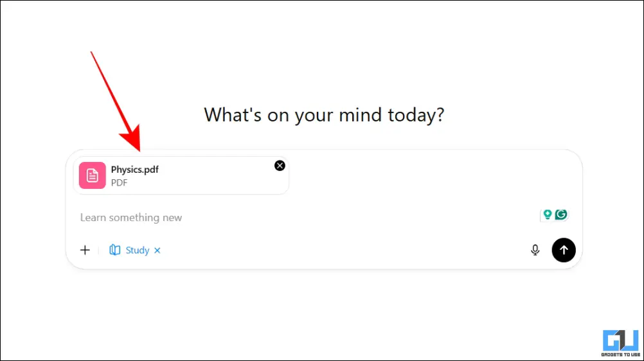Remove the Physics.pdf attachment

point(280,166)
